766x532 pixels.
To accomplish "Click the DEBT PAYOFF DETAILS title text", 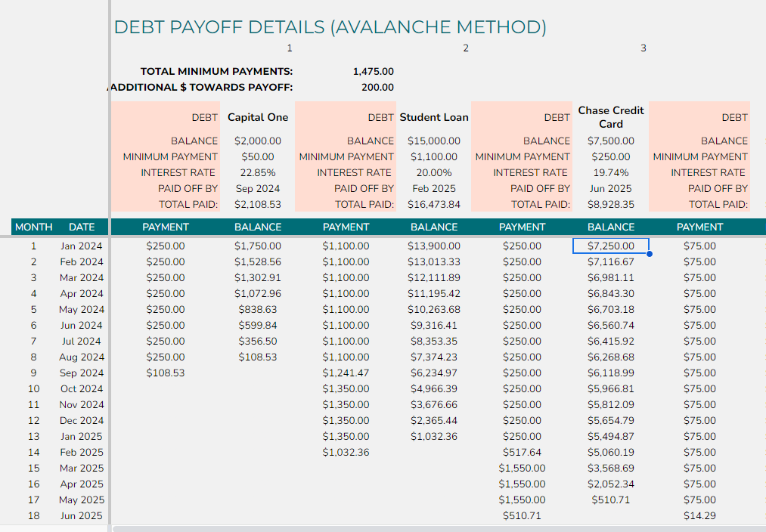I will coord(330,26).
